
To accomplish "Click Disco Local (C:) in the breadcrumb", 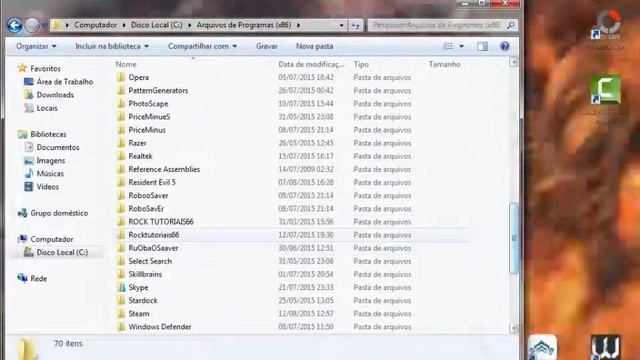I will pos(157,25).
